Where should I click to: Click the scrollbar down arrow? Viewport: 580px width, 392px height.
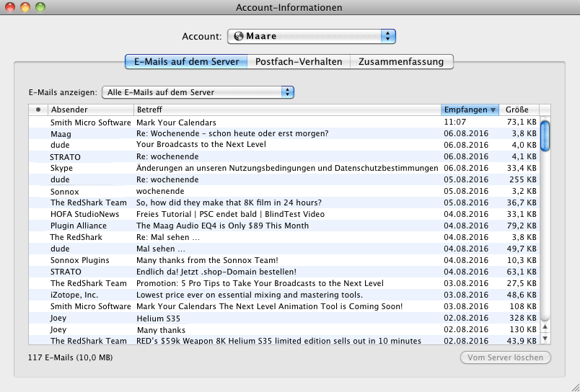click(545, 339)
